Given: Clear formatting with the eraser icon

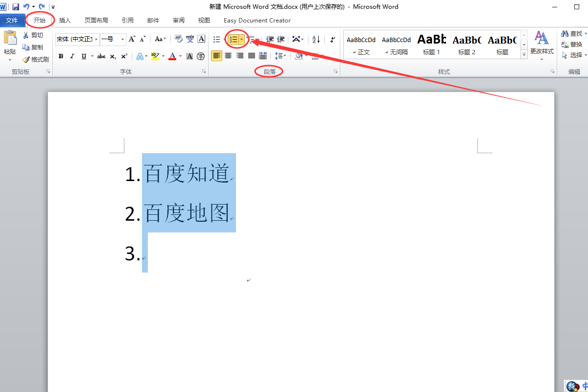Looking at the screenshot, I should (x=178, y=39).
